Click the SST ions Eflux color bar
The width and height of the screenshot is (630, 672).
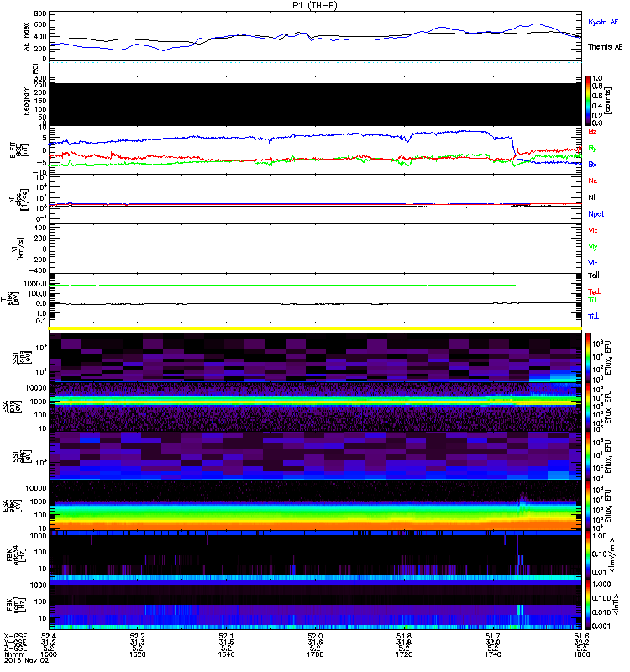(588, 357)
